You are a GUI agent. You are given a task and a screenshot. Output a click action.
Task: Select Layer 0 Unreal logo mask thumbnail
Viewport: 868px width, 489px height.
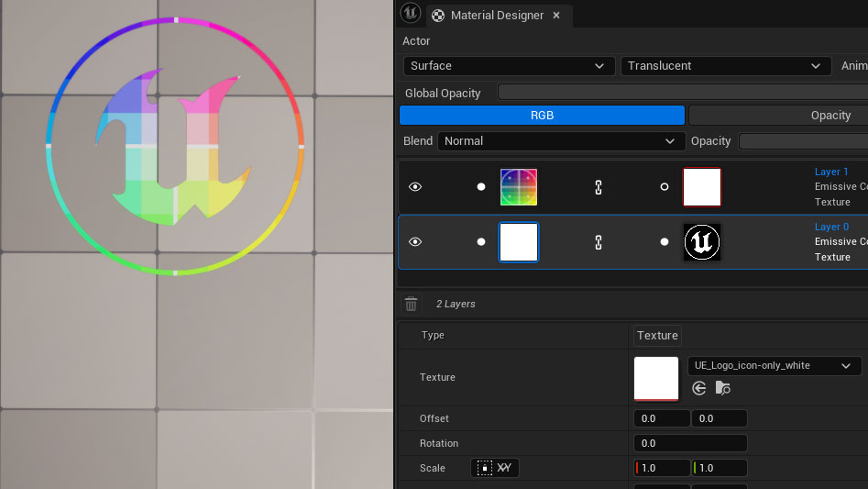tap(702, 242)
